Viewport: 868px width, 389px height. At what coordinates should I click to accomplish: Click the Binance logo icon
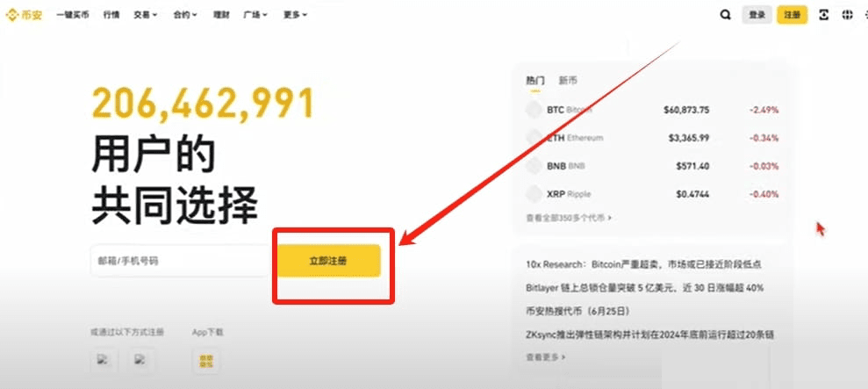pyautogui.click(x=11, y=15)
